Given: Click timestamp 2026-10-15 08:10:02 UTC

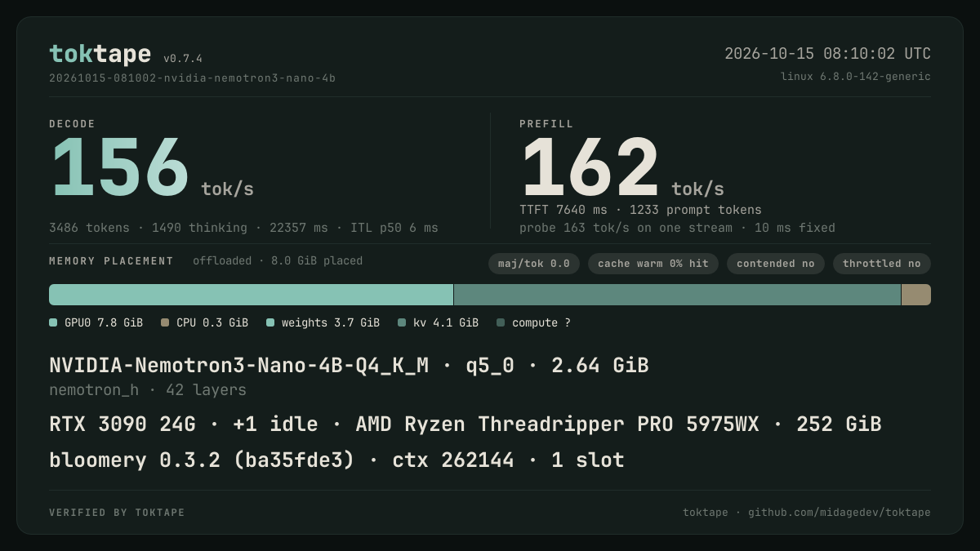Looking at the screenshot, I should (x=827, y=54).
